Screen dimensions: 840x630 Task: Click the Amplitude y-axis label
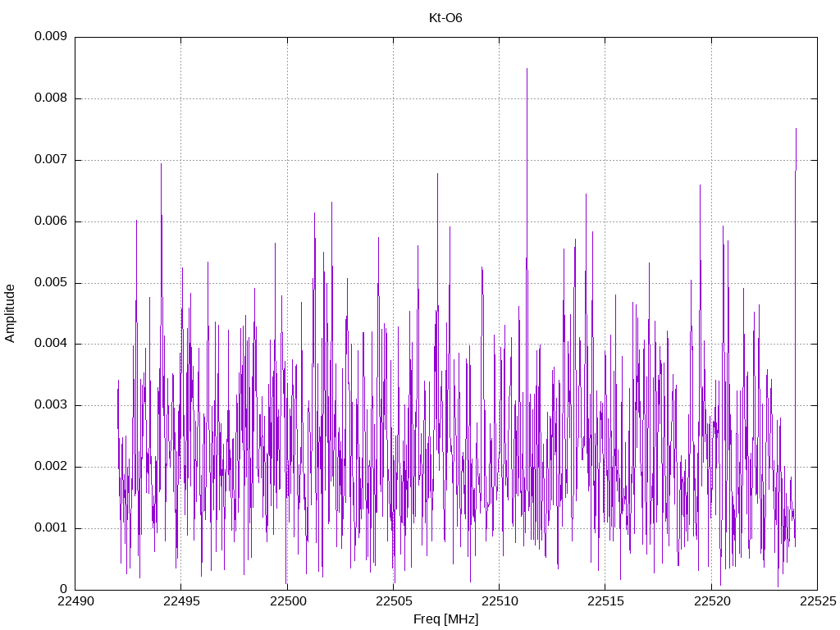[10, 313]
